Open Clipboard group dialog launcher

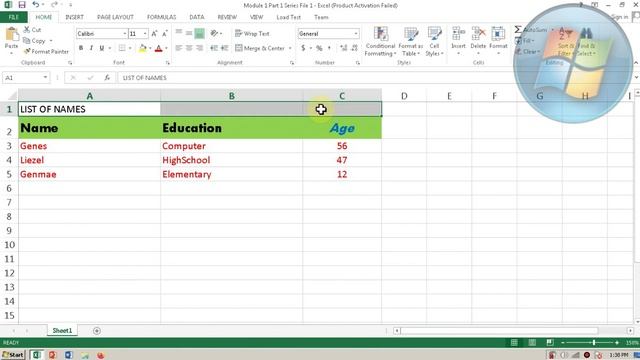(70, 63)
